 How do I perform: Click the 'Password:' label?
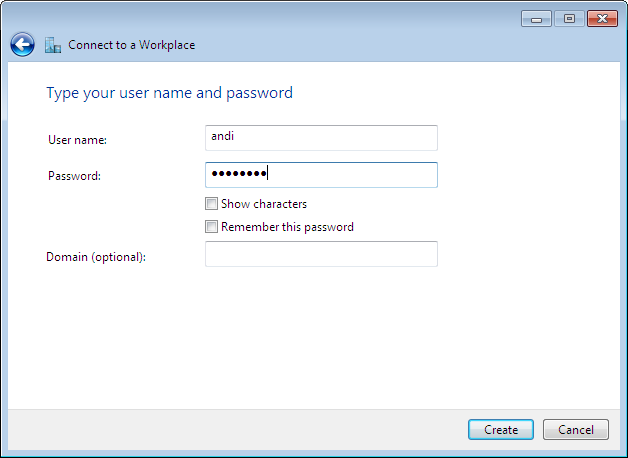pos(75,176)
